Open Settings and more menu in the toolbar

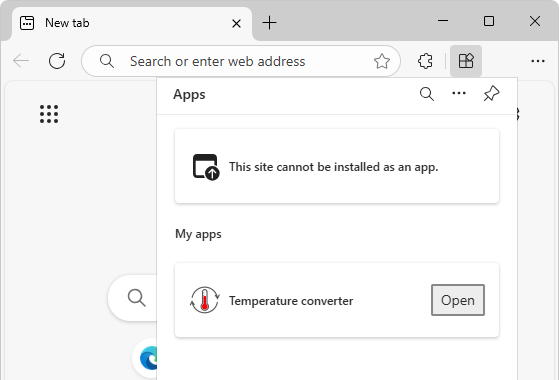click(537, 61)
